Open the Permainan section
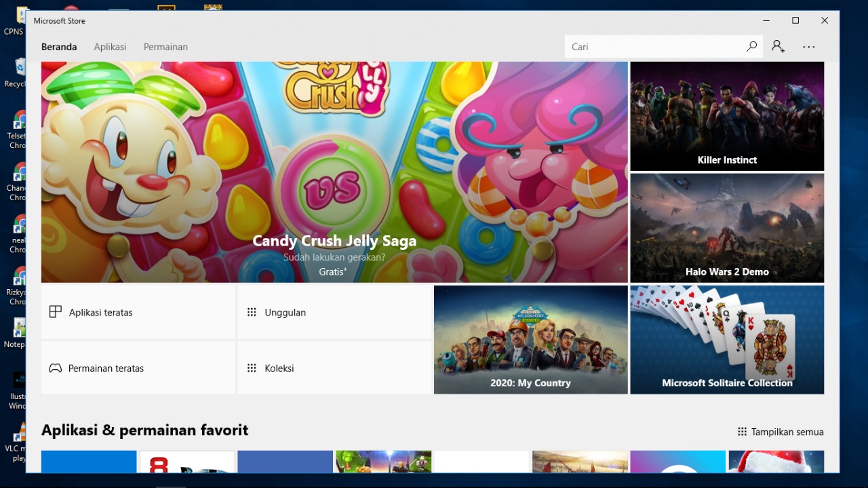Image resolution: width=868 pixels, height=488 pixels. coord(165,47)
